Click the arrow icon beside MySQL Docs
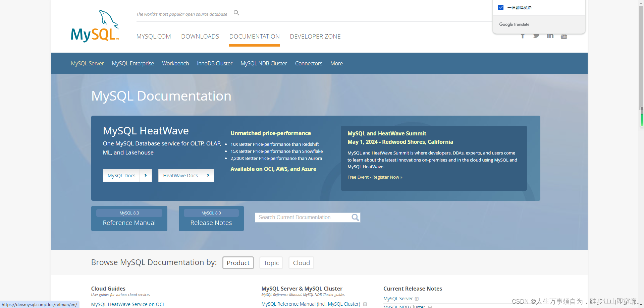Screen dimensions: 644x308 point(146,175)
